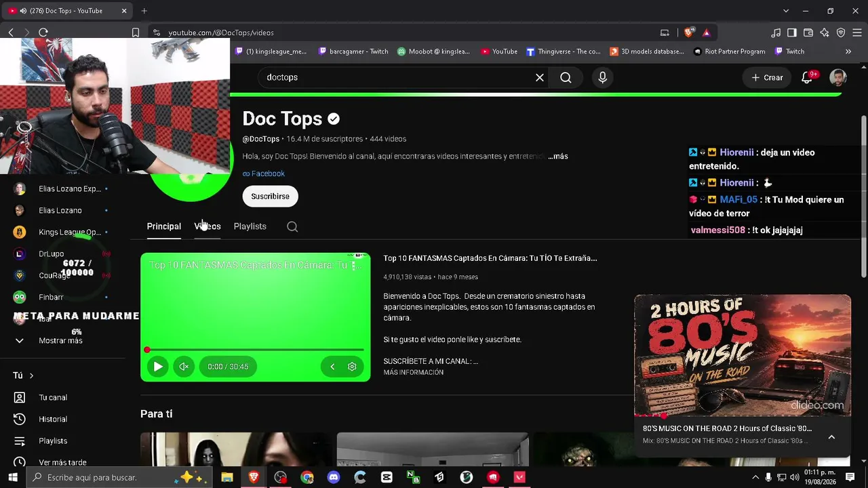Screen dimensions: 868x488
Task: Launch Discord from the taskbar
Action: pyautogui.click(x=334, y=477)
